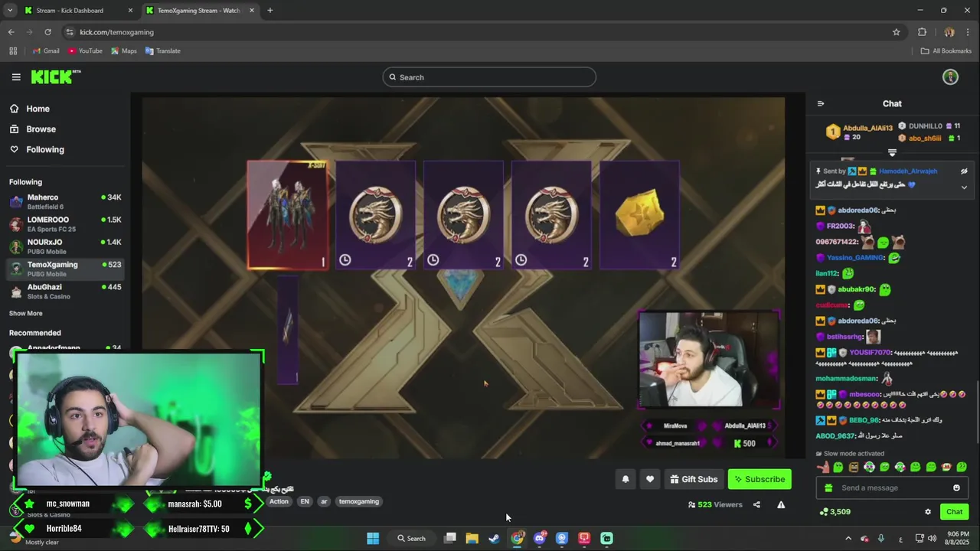Click the channel points 3,509 indicator

coord(835,512)
